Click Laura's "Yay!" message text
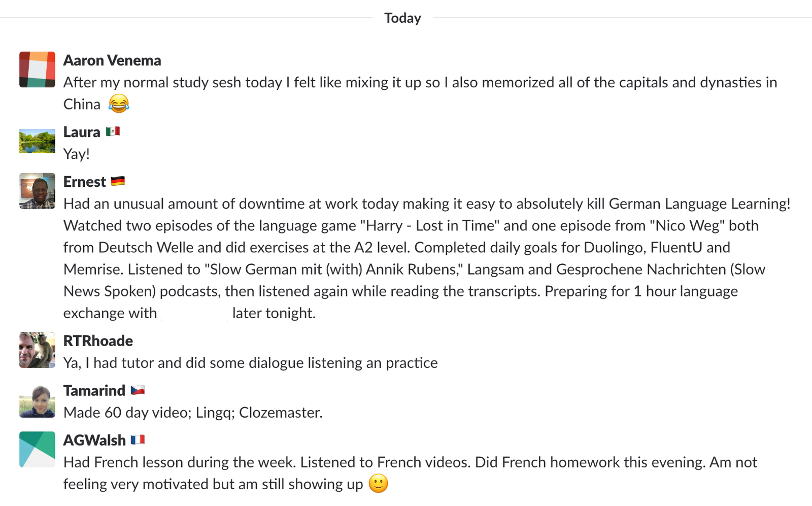The image size is (812, 506). point(77,154)
